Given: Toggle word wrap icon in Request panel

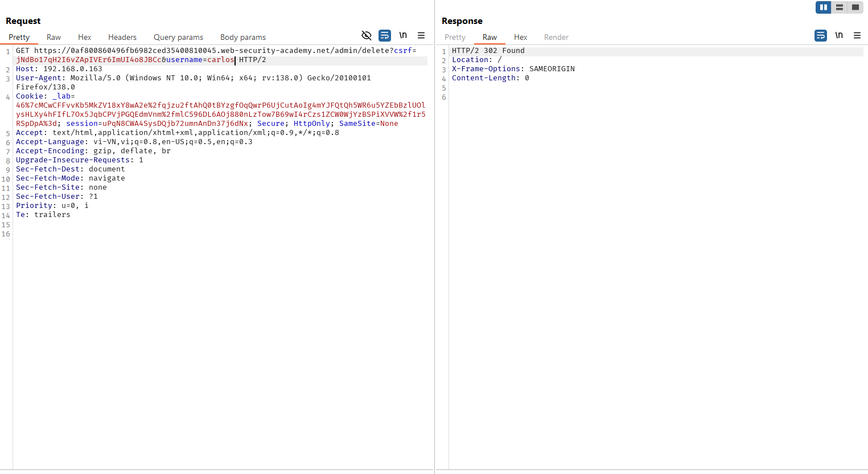Looking at the screenshot, I should [385, 35].
